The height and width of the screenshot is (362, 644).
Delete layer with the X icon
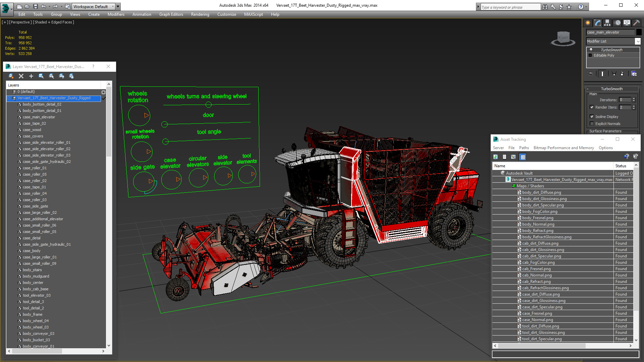pos(21,76)
